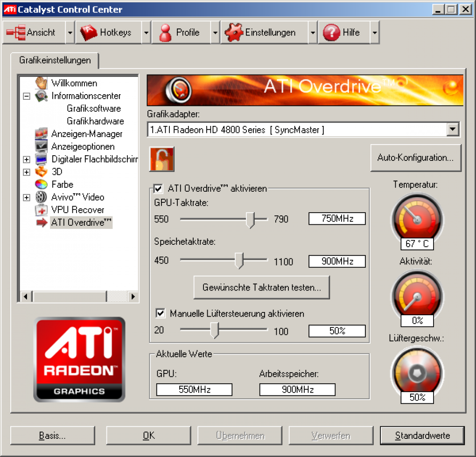Image resolution: width=476 pixels, height=457 pixels.
Task: Open the Grafikadapter combo box
Action: pos(452,130)
